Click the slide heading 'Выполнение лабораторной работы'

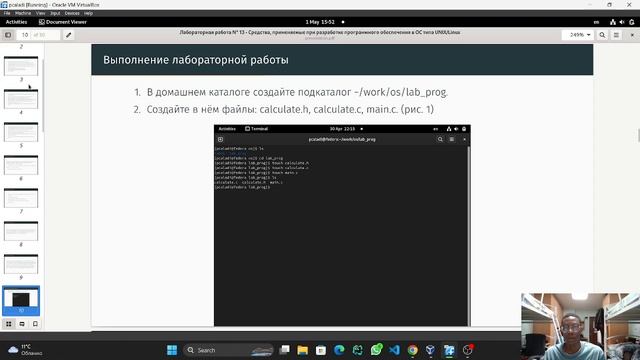coord(196,60)
